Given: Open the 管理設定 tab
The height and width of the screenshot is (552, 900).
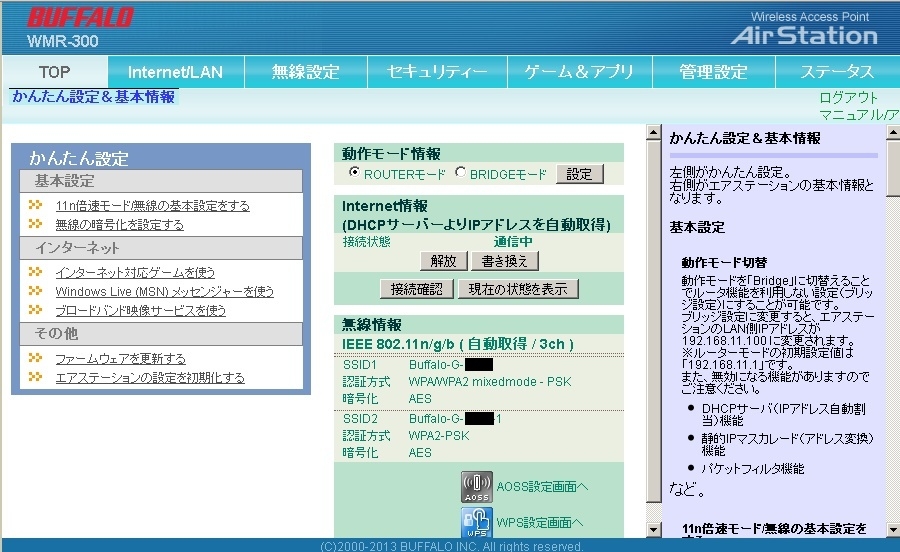Looking at the screenshot, I should tap(713, 72).
